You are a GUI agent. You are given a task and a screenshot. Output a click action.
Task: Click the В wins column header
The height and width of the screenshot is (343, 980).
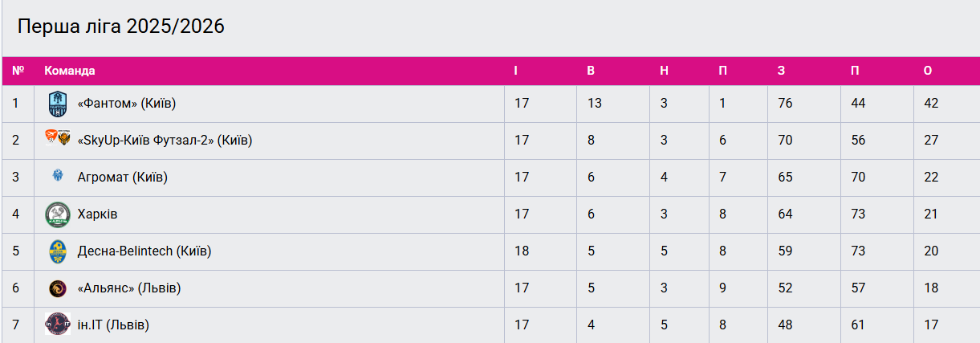[x=591, y=71]
